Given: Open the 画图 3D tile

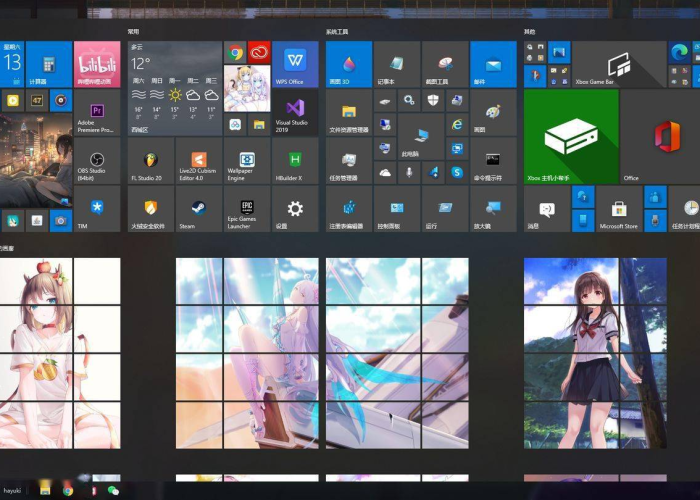Looking at the screenshot, I should (x=349, y=64).
